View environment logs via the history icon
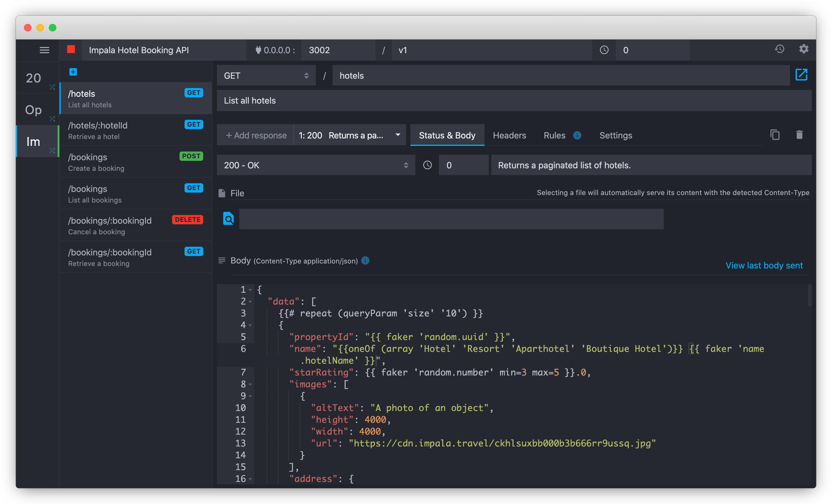 pos(779,49)
